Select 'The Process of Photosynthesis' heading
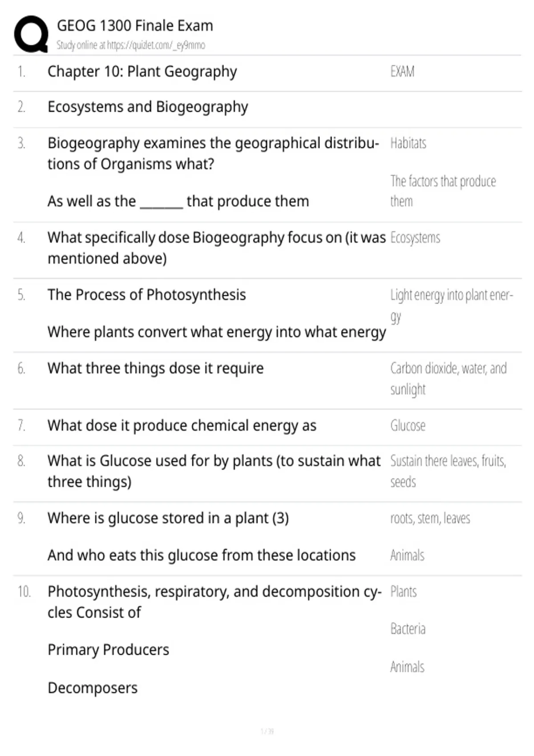Image resolution: width=534 pixels, height=756 pixels. click(146, 295)
